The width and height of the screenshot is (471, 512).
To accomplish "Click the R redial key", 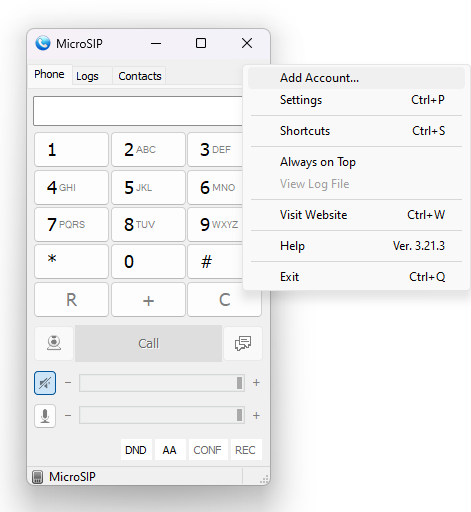I will (71, 300).
